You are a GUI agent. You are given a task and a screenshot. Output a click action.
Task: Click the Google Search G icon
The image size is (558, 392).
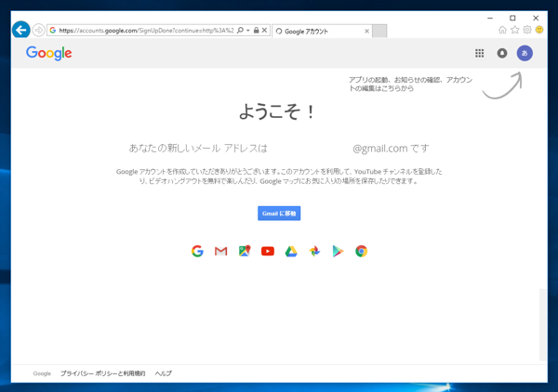click(x=197, y=251)
